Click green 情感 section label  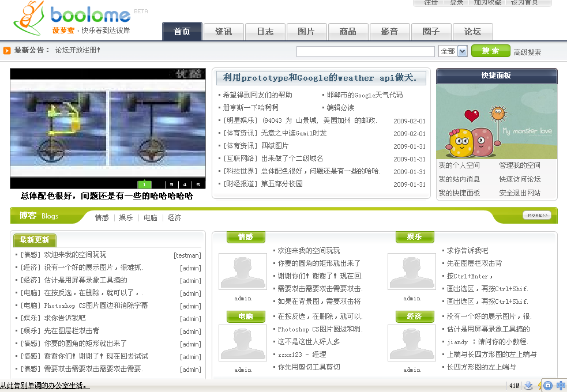[246, 237]
